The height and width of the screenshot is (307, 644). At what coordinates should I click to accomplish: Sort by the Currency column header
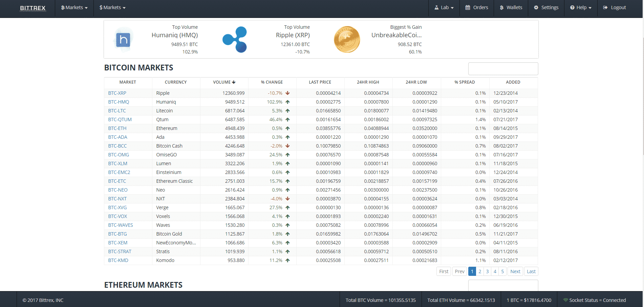point(176,82)
